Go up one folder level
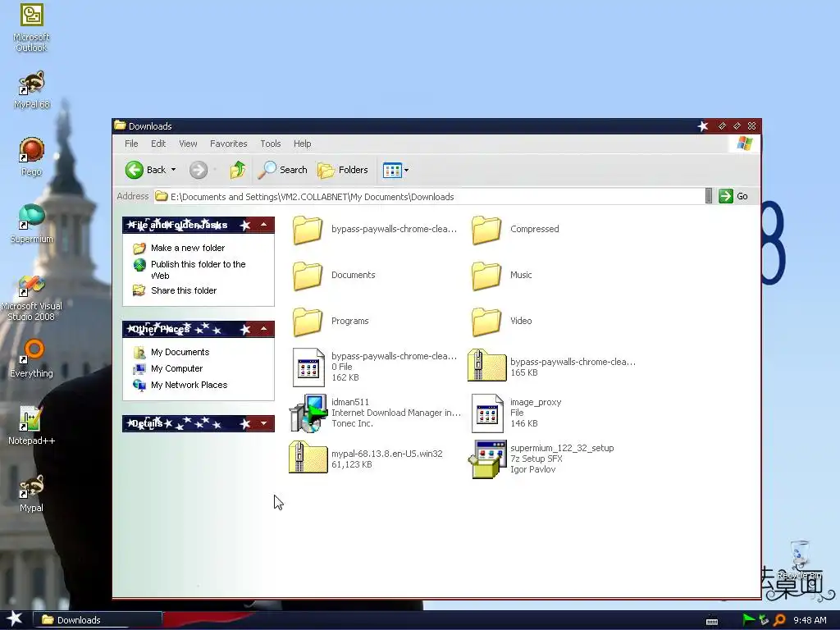840x630 pixels. coord(238,170)
